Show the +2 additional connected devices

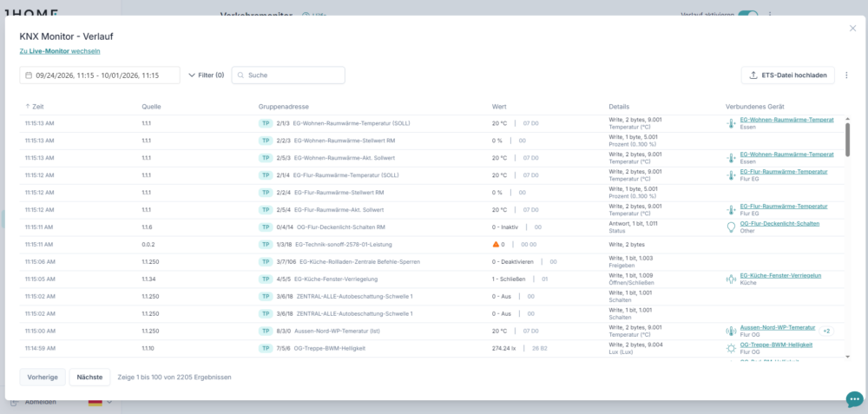(x=826, y=331)
